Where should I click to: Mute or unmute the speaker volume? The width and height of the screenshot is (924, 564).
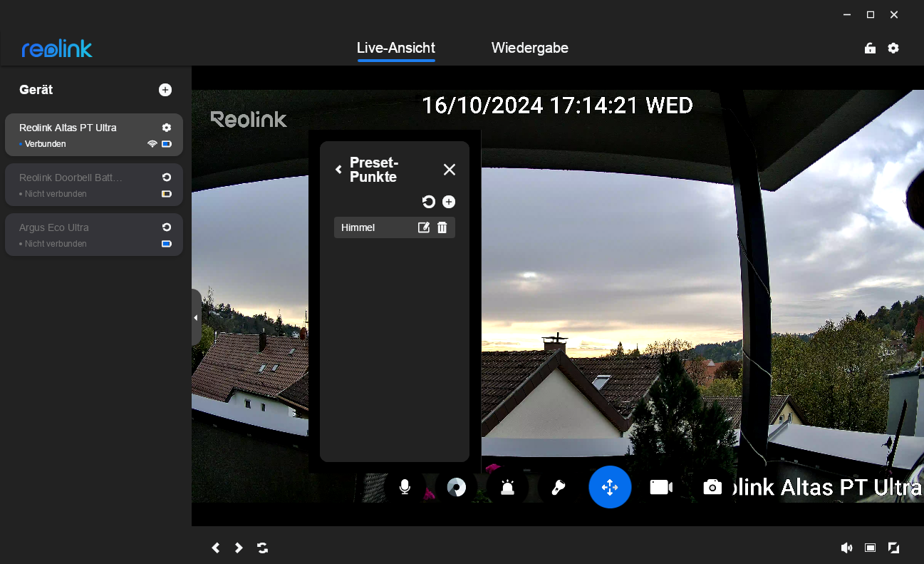tap(846, 548)
